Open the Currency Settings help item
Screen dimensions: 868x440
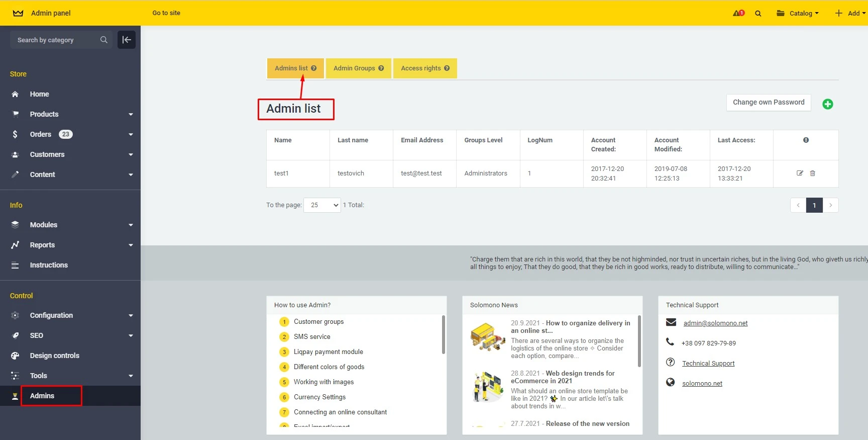click(x=319, y=397)
